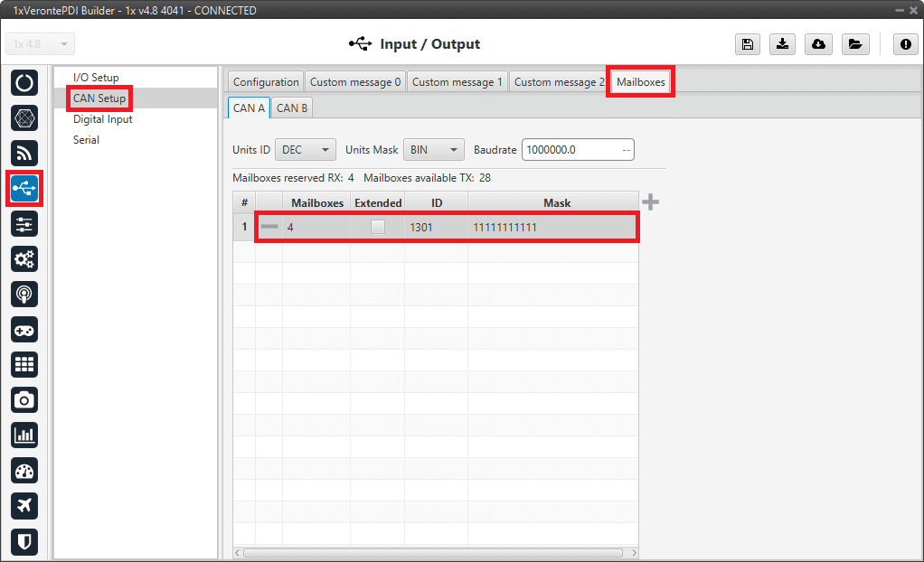Click the airplane icon in the sidebar
Image resolution: width=924 pixels, height=562 pixels.
coord(24,505)
